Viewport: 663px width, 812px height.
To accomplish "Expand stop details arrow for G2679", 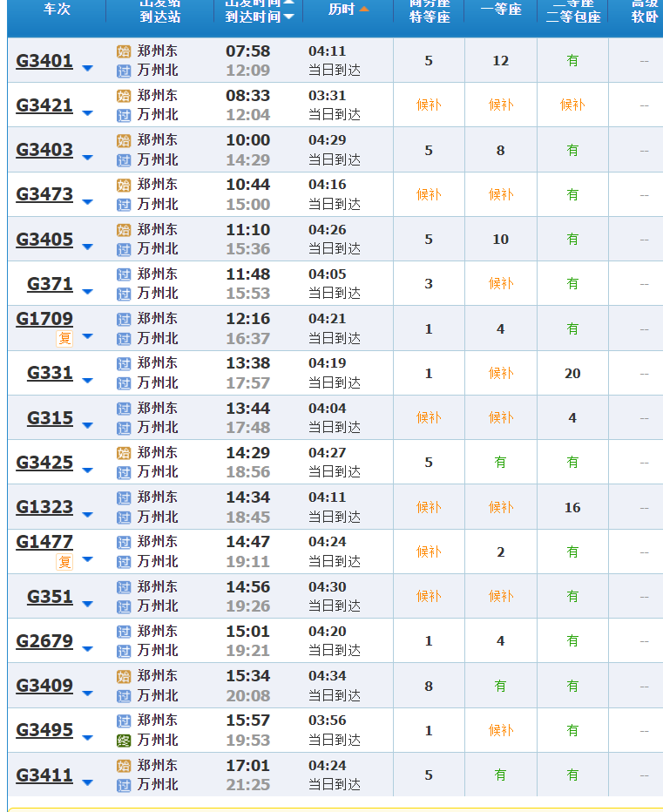I will click(87, 649).
